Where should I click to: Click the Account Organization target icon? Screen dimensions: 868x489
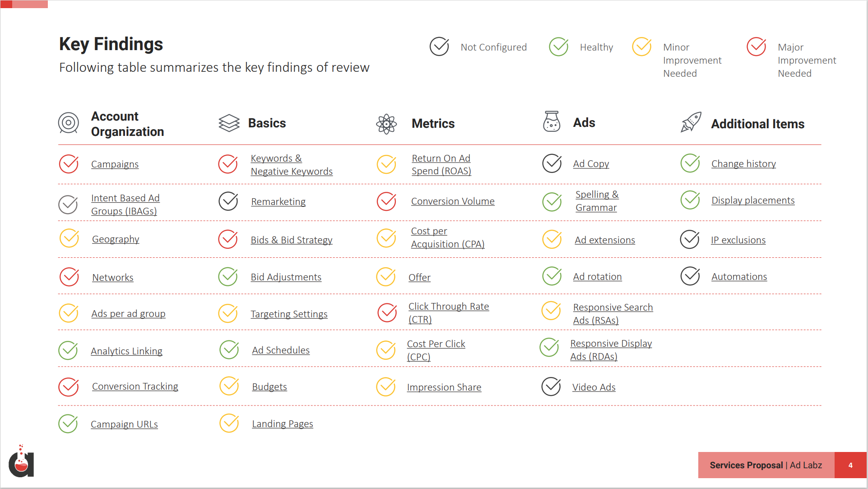click(x=69, y=123)
